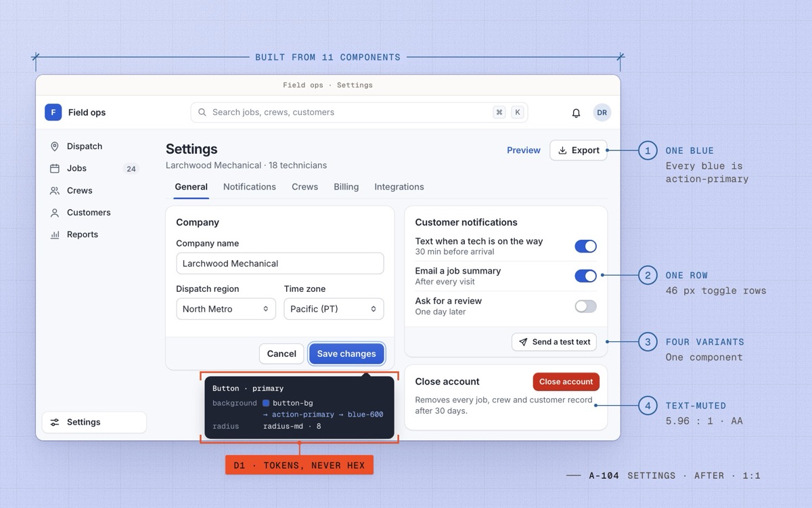812x508 pixels.
Task: Click the Reports bar chart icon
Action: coord(55,235)
